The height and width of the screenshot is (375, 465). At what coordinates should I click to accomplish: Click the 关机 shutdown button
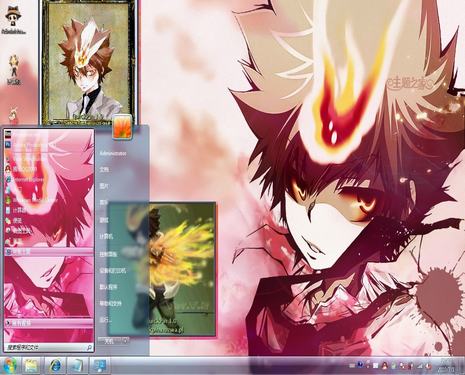coord(109,341)
